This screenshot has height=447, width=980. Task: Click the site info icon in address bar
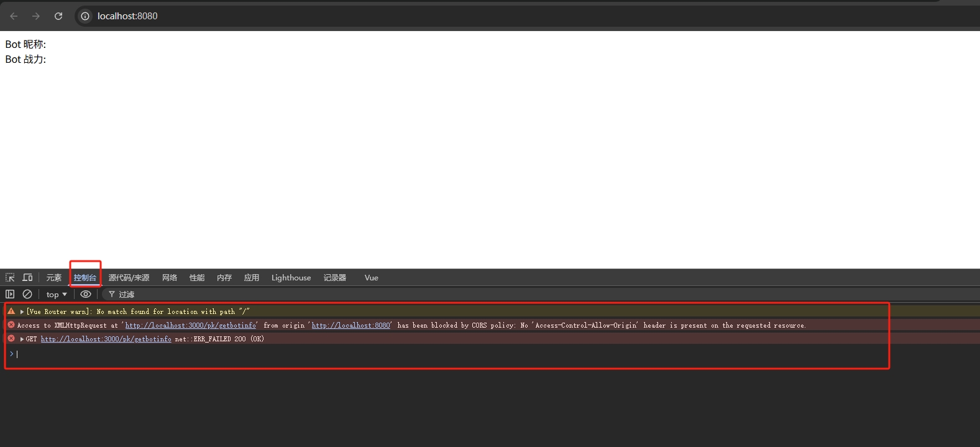pyautogui.click(x=85, y=16)
